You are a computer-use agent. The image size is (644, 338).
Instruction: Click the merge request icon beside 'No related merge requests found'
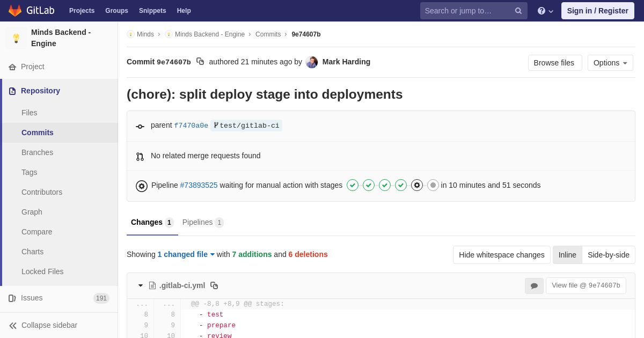(x=140, y=157)
